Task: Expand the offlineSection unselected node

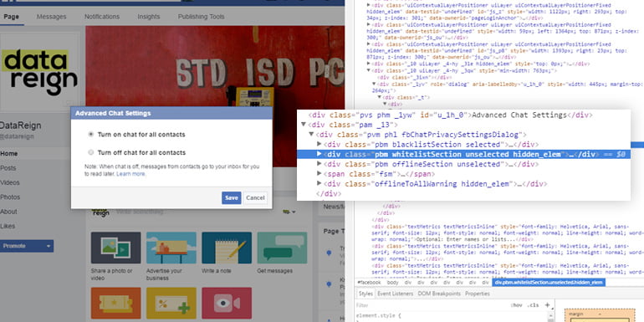Action: point(319,164)
